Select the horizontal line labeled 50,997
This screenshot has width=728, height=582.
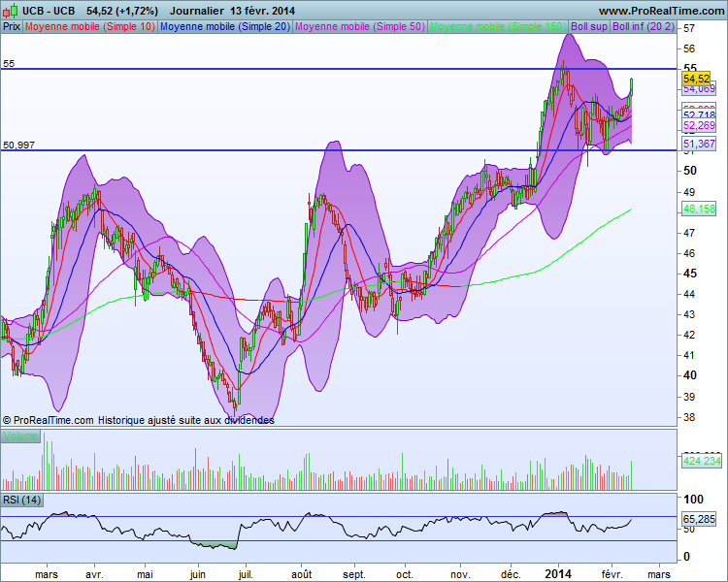point(338,150)
